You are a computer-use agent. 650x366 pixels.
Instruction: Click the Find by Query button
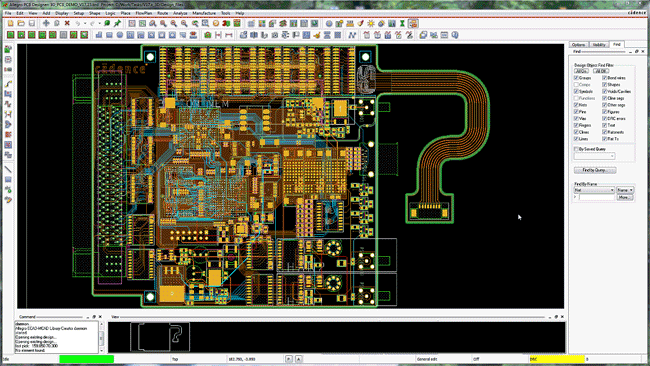pos(595,170)
